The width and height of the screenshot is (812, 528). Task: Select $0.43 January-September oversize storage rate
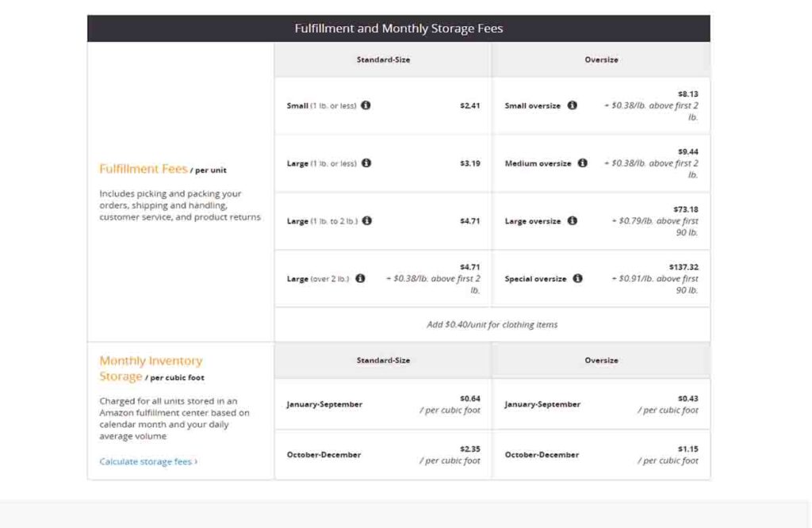688,399
